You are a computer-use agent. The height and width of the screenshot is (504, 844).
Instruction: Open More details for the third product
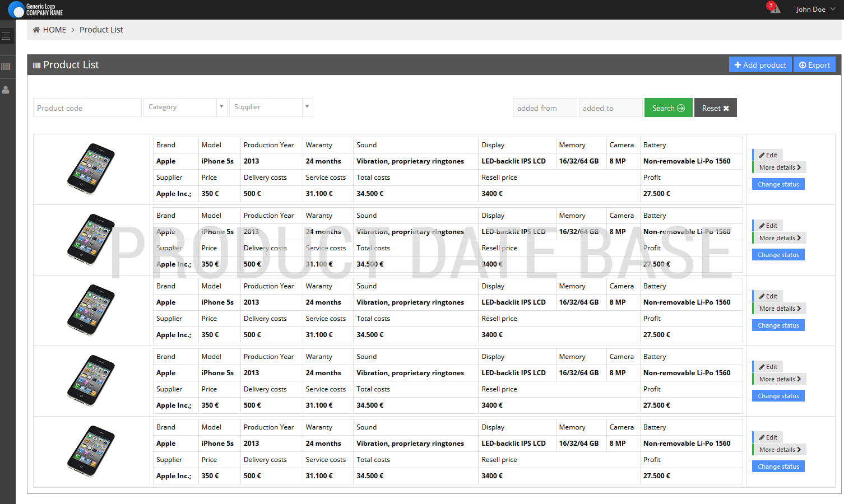click(780, 309)
